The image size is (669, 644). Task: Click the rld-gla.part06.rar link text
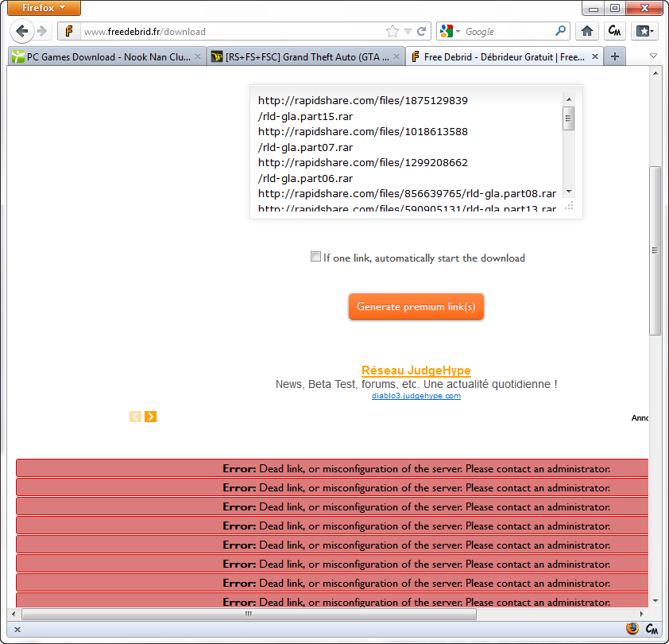click(305, 179)
